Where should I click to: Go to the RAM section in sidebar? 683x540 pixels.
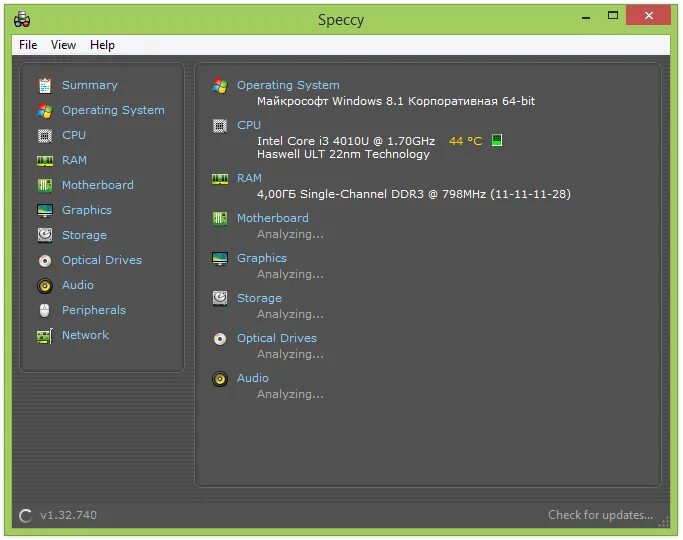click(74, 160)
